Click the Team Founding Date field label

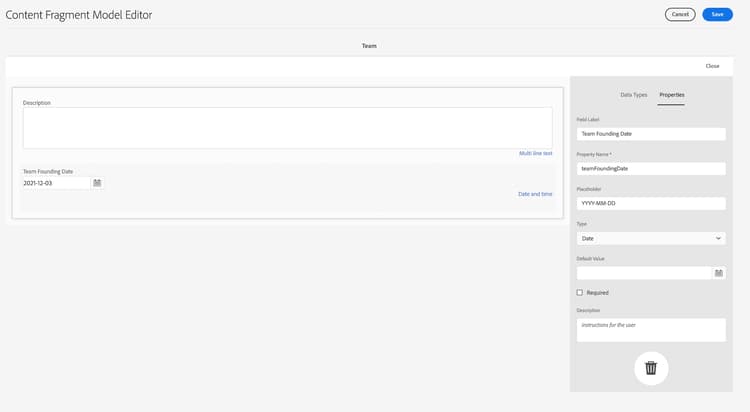pos(48,171)
